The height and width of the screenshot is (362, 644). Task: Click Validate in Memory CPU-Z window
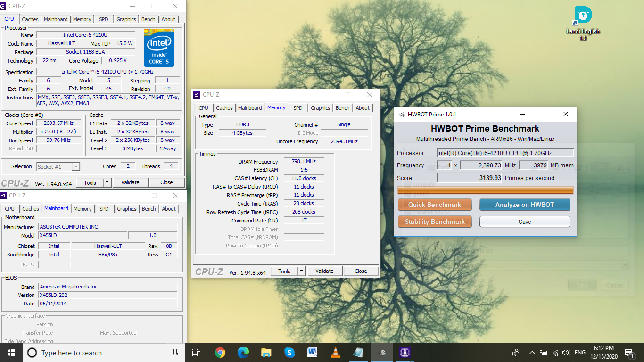click(x=324, y=271)
